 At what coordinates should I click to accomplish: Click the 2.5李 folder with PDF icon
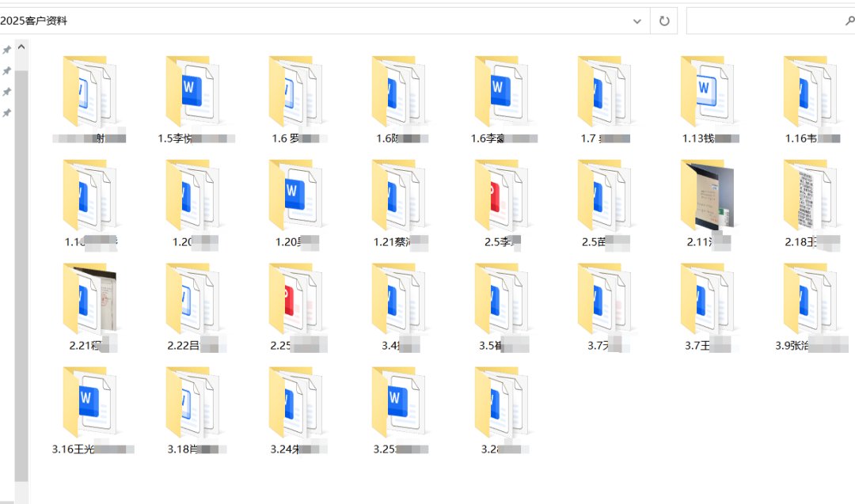click(x=502, y=203)
